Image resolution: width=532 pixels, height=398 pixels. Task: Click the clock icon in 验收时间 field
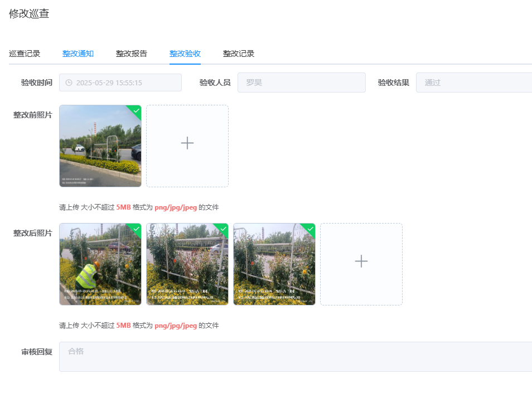(x=69, y=82)
